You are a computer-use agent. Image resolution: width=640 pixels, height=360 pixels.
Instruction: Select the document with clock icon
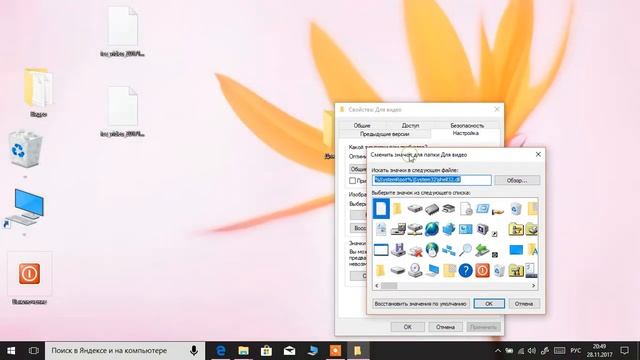(x=466, y=209)
